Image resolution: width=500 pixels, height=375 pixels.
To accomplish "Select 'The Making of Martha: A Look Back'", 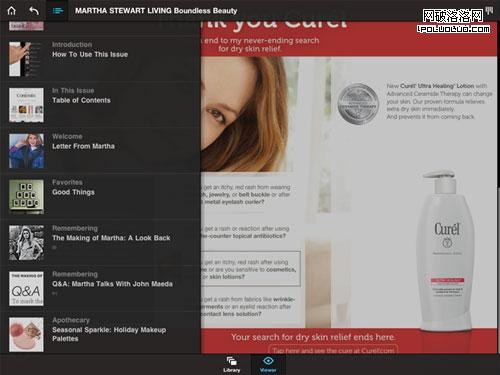I will (x=111, y=238).
